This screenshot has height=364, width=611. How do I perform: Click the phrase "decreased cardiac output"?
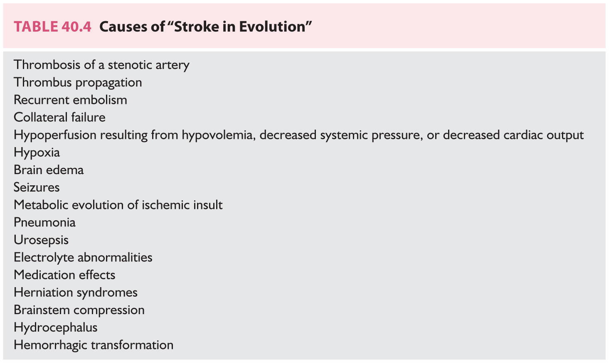tap(513, 135)
